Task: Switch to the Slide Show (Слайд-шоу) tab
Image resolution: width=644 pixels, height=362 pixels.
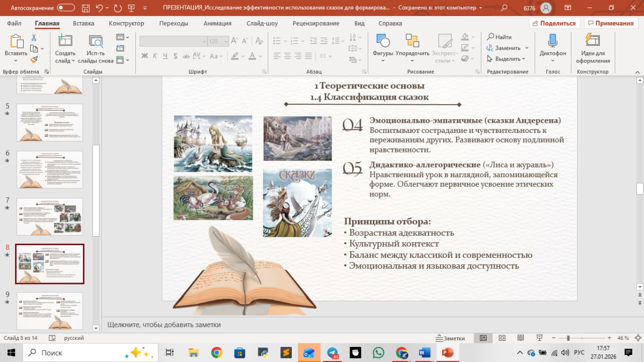Action: (262, 24)
